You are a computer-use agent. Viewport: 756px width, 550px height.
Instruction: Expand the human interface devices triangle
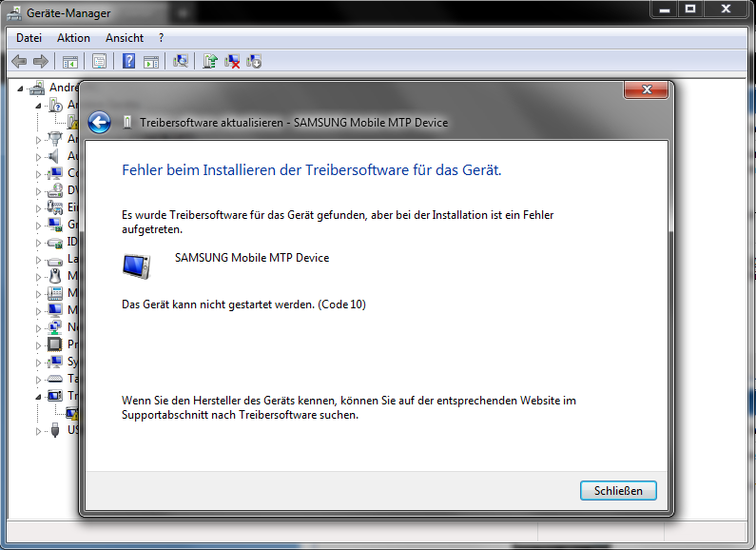coord(39,208)
